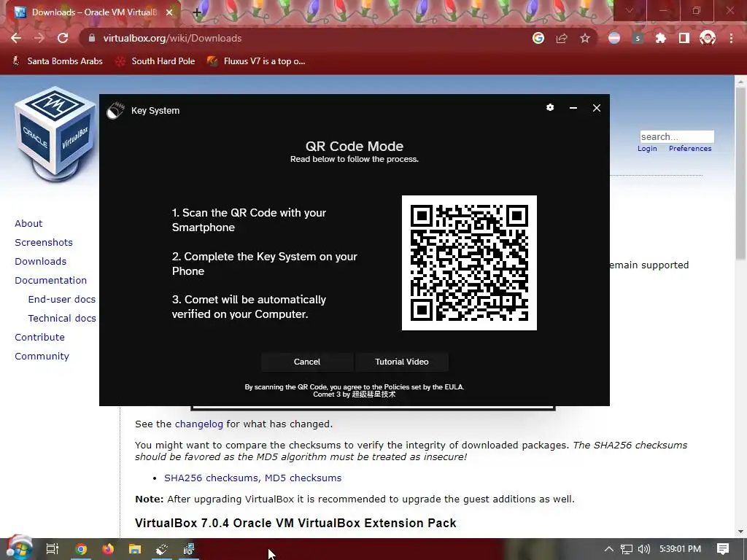Image resolution: width=747 pixels, height=560 pixels.
Task: Open the notification center icon
Action: point(723,549)
